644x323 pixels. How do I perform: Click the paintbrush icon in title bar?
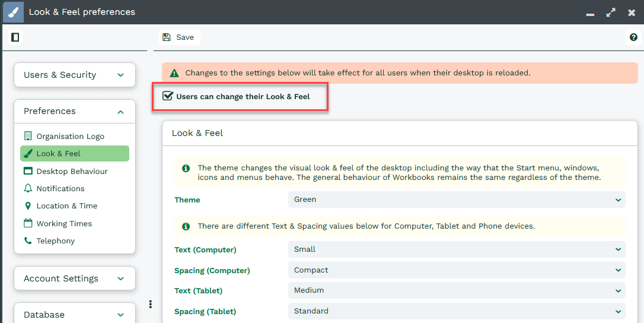point(13,12)
